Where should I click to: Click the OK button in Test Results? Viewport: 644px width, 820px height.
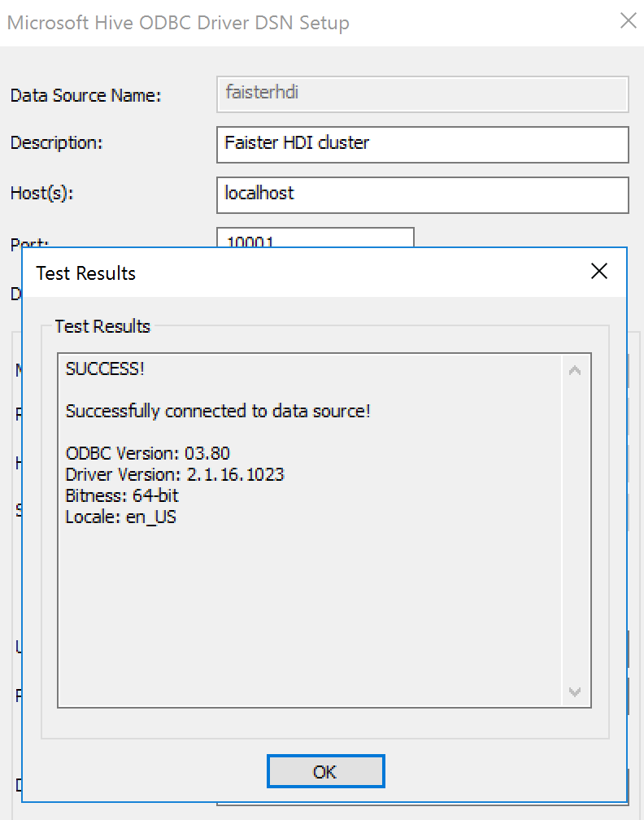(325, 771)
